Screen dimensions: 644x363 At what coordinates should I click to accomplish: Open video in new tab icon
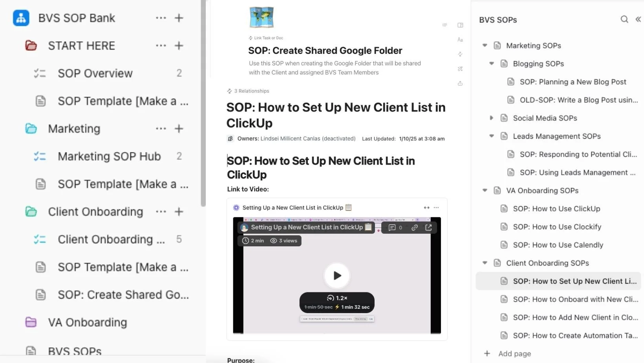tap(428, 227)
